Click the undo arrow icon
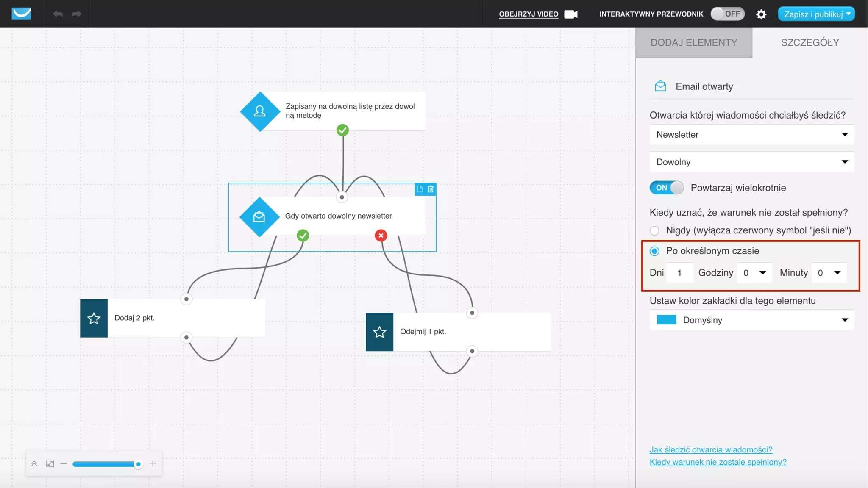The height and width of the screenshot is (488, 868). pos(58,14)
